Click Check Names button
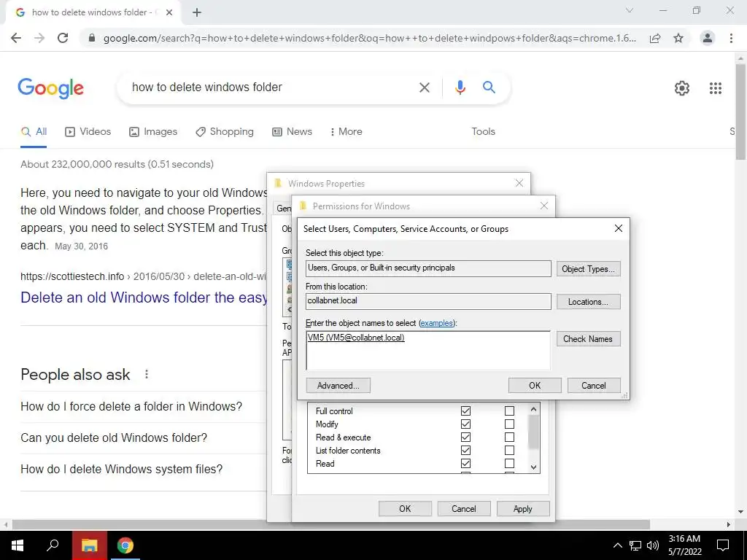The image size is (747, 560). (589, 338)
